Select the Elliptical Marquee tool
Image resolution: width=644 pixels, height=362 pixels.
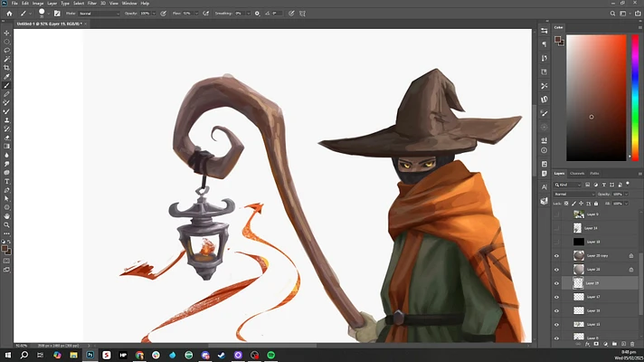[6, 42]
